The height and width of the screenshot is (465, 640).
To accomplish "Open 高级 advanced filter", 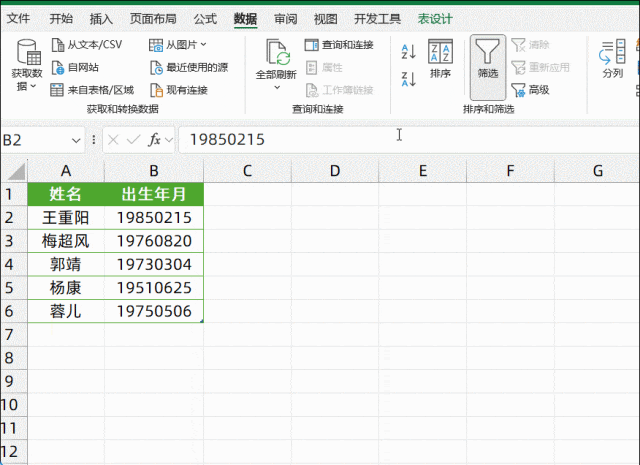I will [x=530, y=90].
